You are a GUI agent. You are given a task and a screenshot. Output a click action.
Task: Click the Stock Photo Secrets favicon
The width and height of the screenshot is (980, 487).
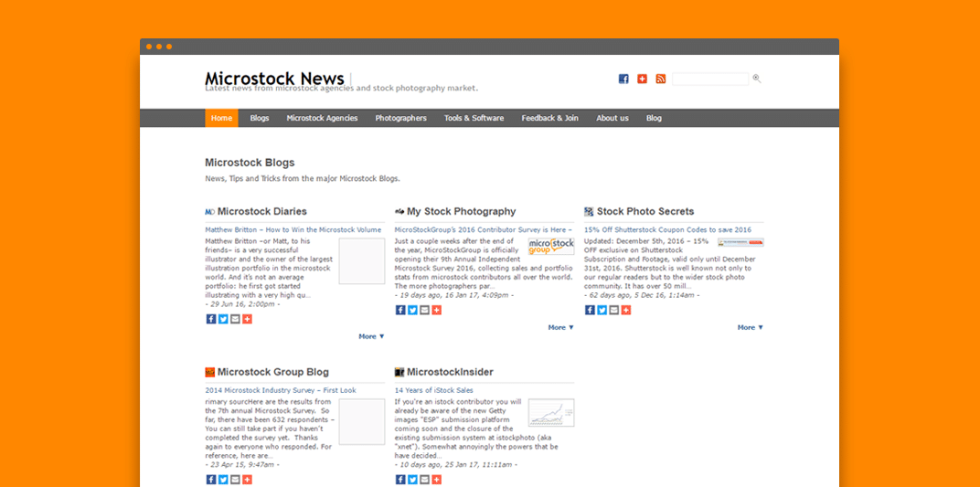tap(589, 212)
